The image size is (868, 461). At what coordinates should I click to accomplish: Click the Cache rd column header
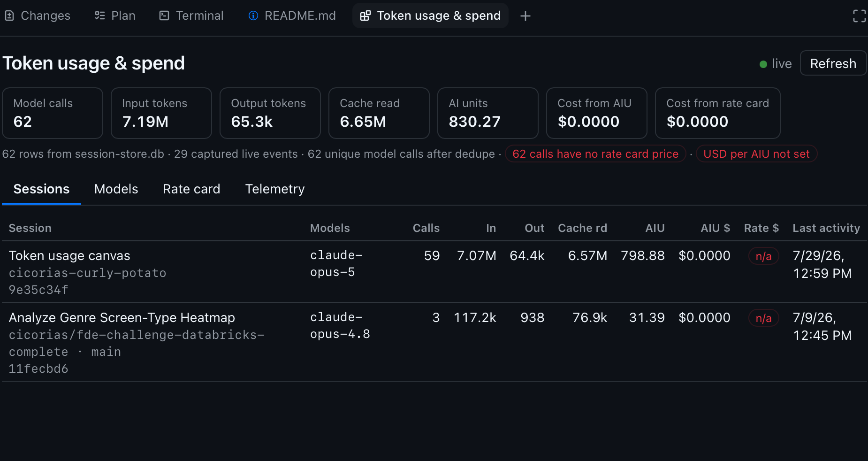[x=582, y=228]
